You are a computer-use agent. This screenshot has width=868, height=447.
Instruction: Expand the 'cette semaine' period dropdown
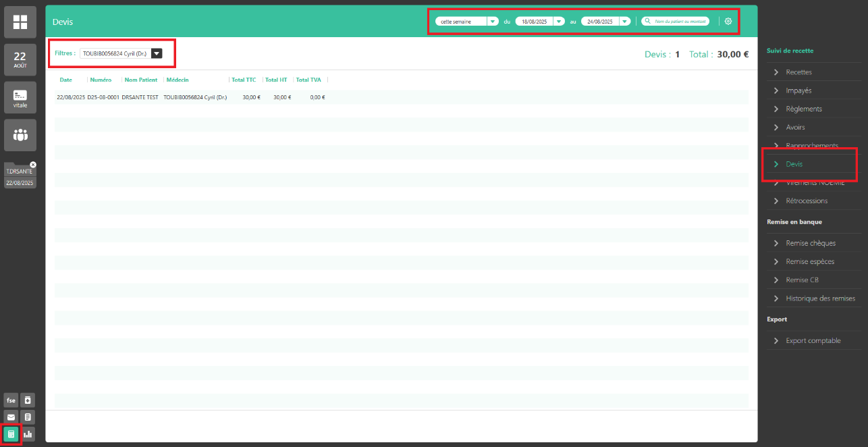(493, 22)
